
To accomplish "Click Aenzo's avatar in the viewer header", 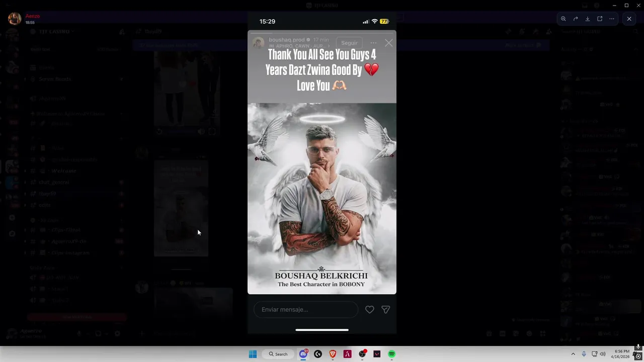I will click(15, 19).
